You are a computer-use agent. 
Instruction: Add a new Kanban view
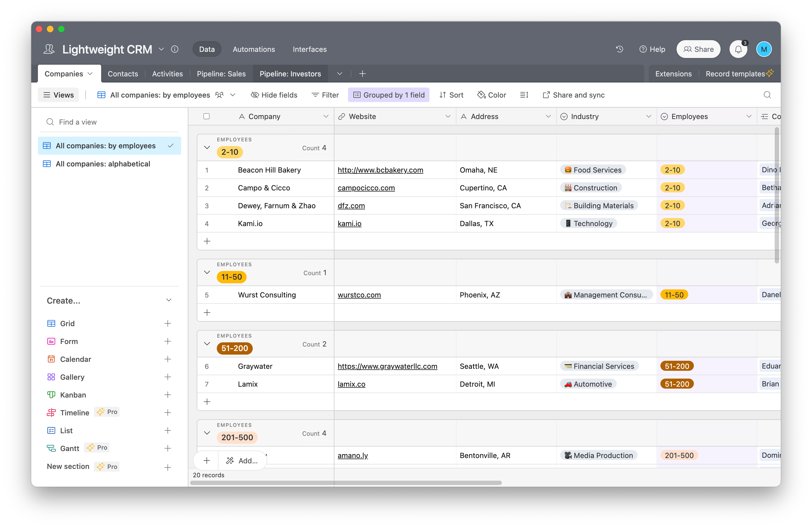[x=167, y=395]
